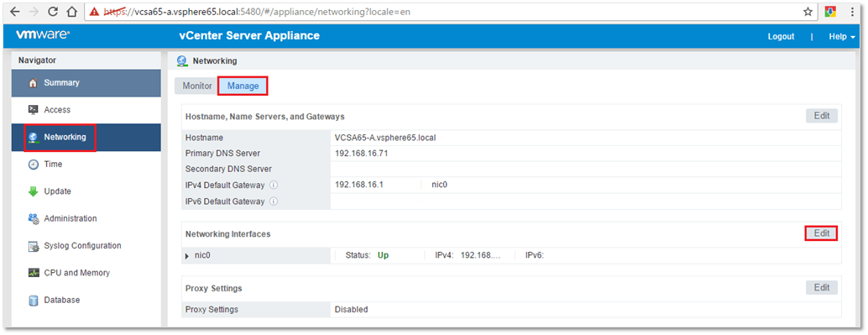This screenshot has width=868, height=335.
Task: Switch to the Monitor tab
Action: 197,86
